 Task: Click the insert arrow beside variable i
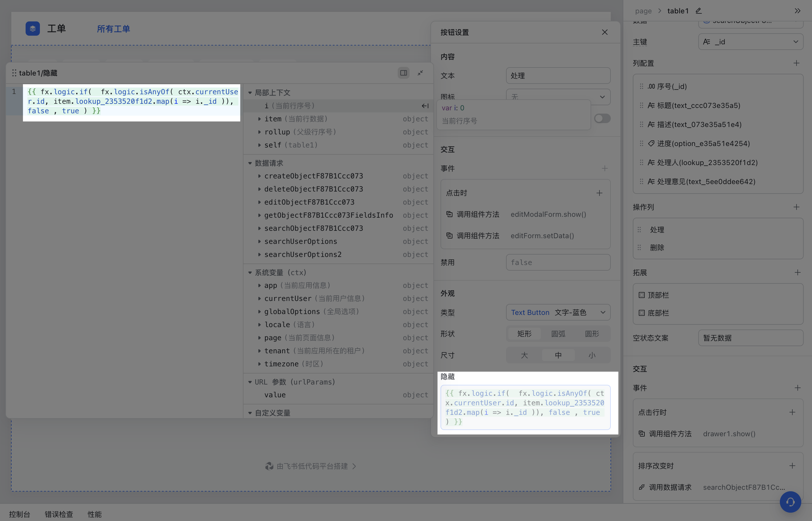[x=425, y=106]
